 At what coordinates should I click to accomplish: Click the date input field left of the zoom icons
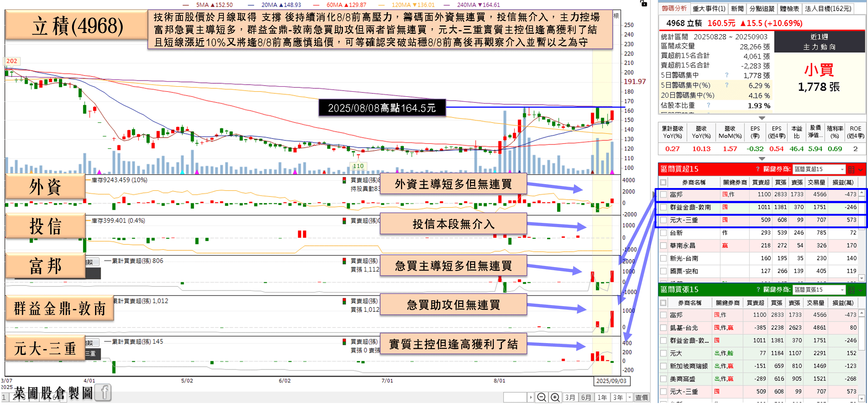pos(515,397)
